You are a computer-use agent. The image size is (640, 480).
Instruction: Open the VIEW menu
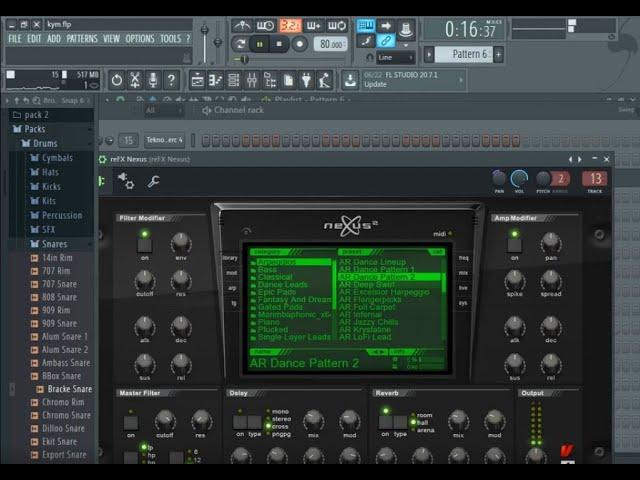pos(111,39)
